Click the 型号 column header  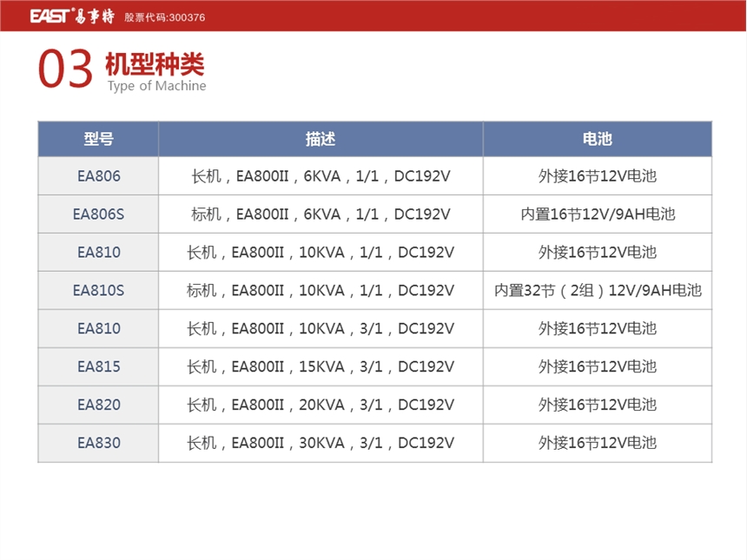99,139
